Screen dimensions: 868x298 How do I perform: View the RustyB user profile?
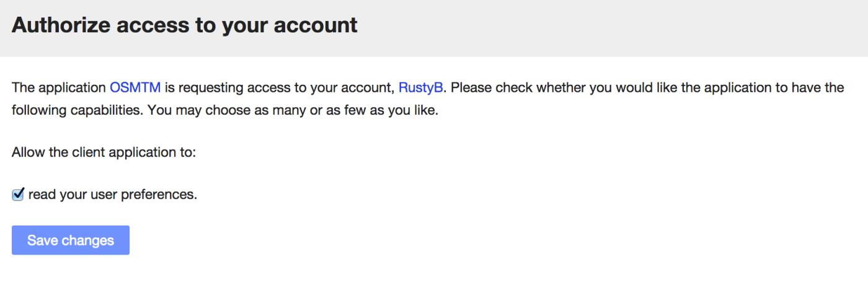[420, 87]
